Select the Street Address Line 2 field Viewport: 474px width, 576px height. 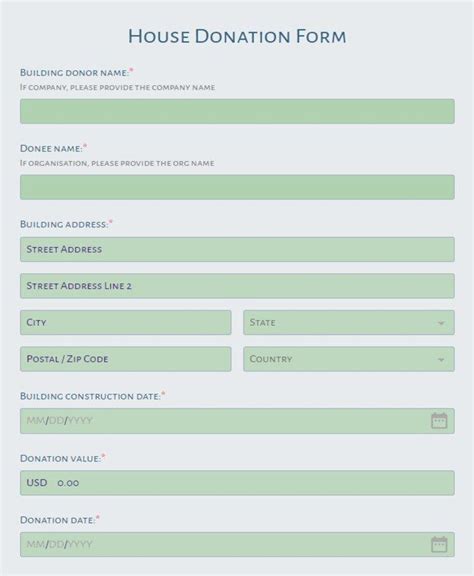[237, 286]
